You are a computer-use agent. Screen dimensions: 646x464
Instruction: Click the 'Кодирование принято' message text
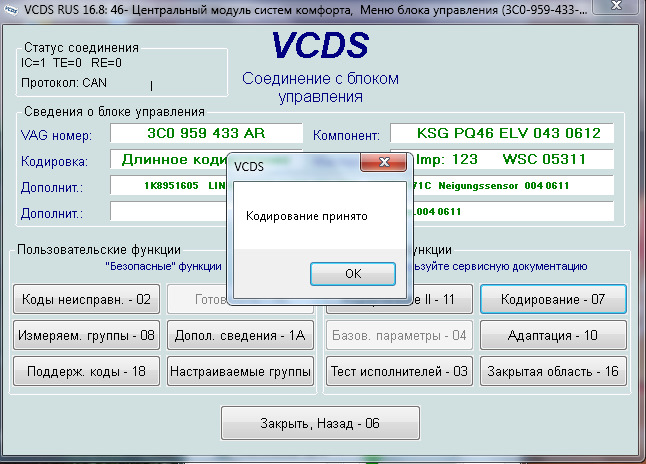click(x=307, y=216)
